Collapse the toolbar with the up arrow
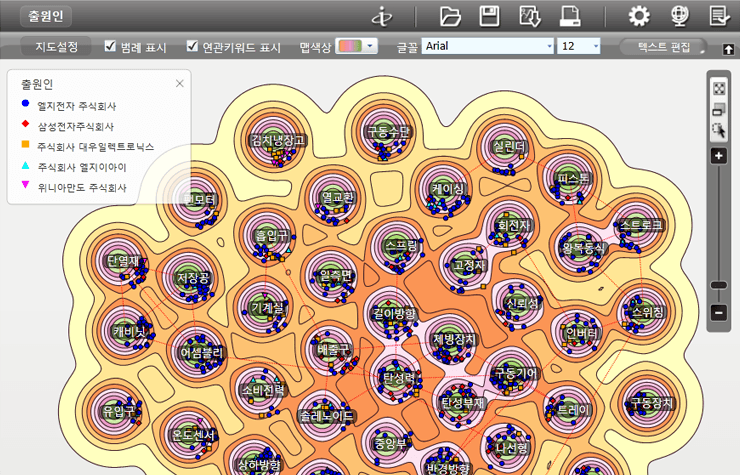740x475 pixels. [x=728, y=48]
